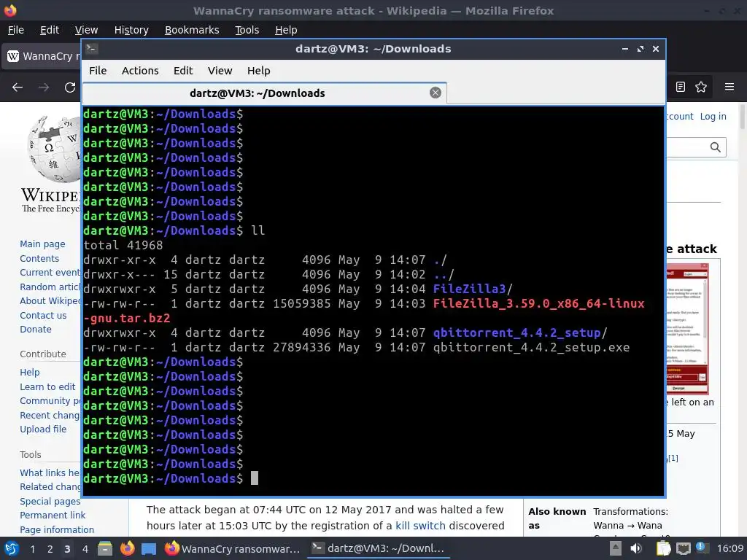
Task: Bookmark this page with star icon
Action: [x=701, y=87]
